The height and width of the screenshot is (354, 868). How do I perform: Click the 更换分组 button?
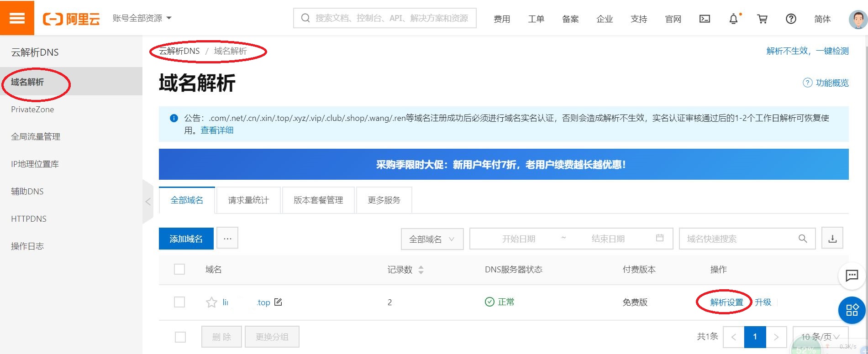(272, 337)
